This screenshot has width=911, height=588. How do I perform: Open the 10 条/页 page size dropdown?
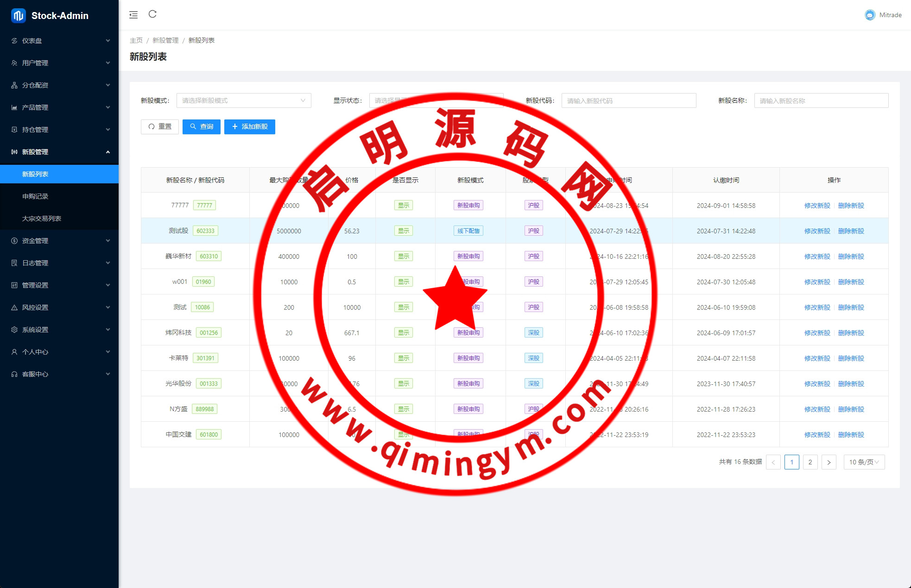click(864, 462)
